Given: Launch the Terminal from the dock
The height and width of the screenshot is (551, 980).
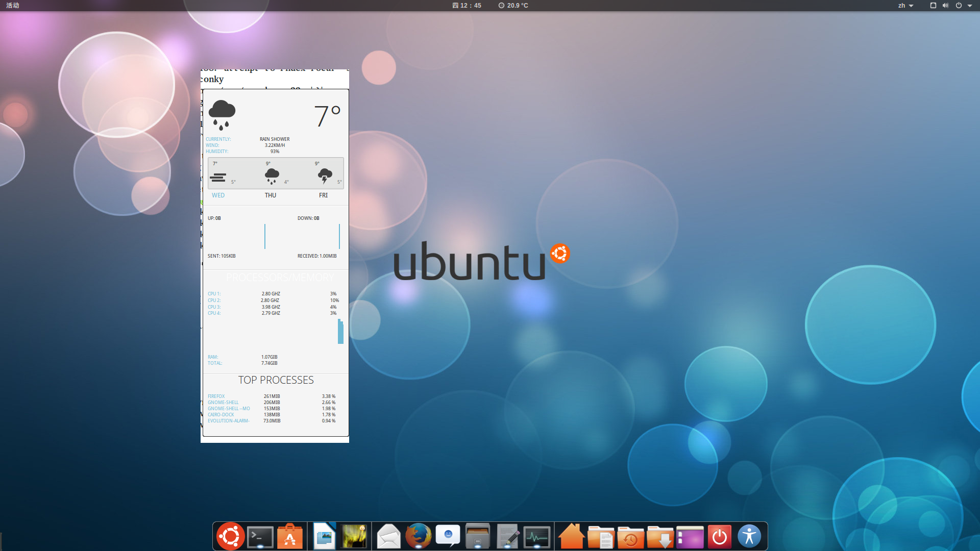Looking at the screenshot, I should coord(260,537).
